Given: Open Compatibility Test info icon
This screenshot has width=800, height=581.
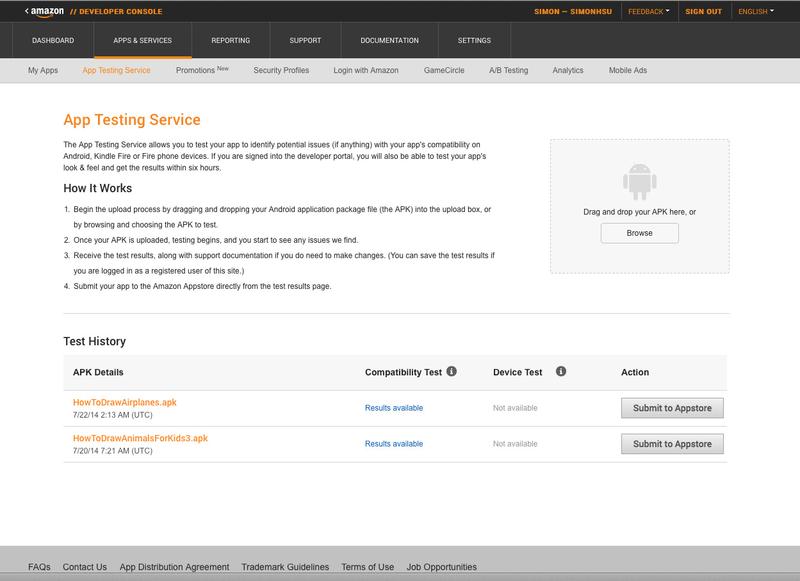Looking at the screenshot, I should point(452,371).
